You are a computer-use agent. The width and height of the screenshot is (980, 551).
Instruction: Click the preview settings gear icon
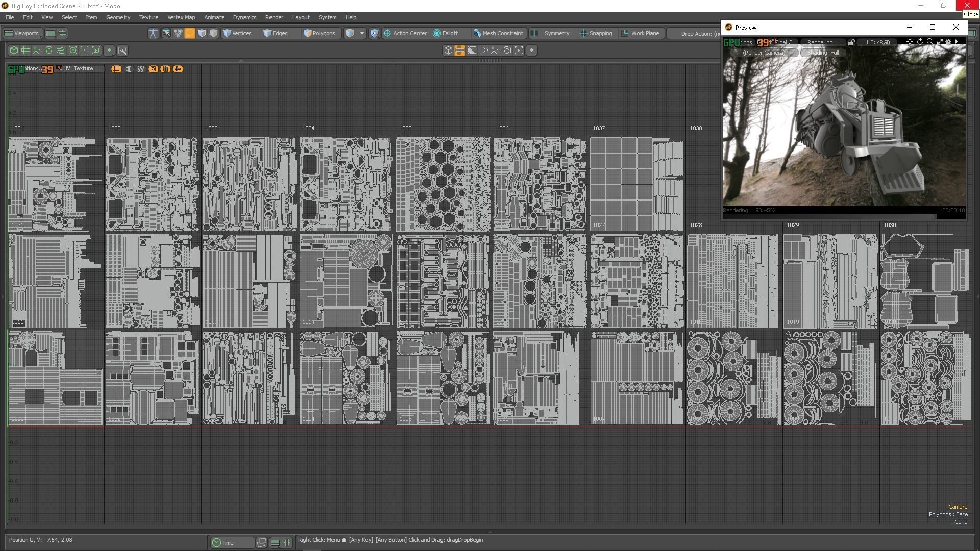[x=948, y=42]
